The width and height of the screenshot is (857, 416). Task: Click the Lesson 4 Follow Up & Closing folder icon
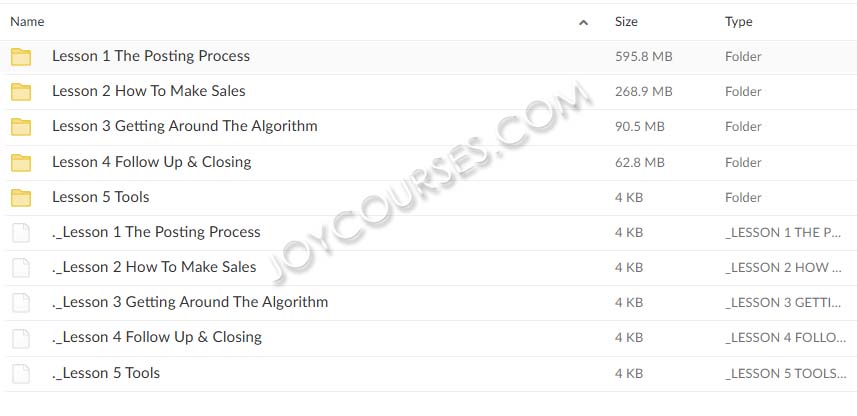point(21,162)
